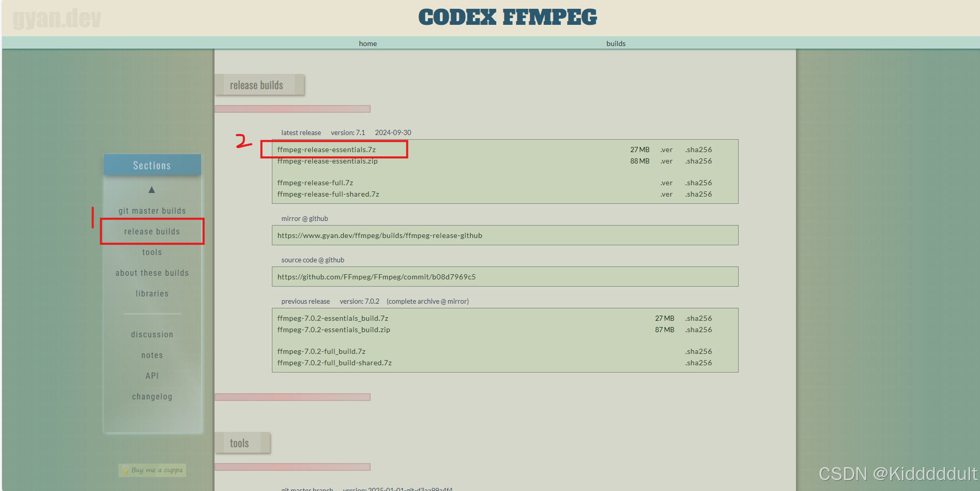The height and width of the screenshot is (491, 980).
Task: Download ffmpeg-release-essentials.zip
Action: (327, 161)
